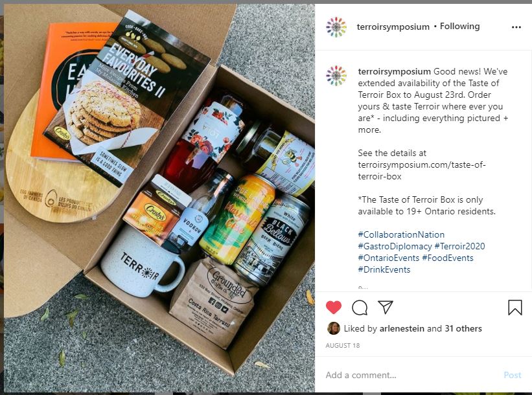Open the #OntarioEvents hashtag

(x=389, y=258)
